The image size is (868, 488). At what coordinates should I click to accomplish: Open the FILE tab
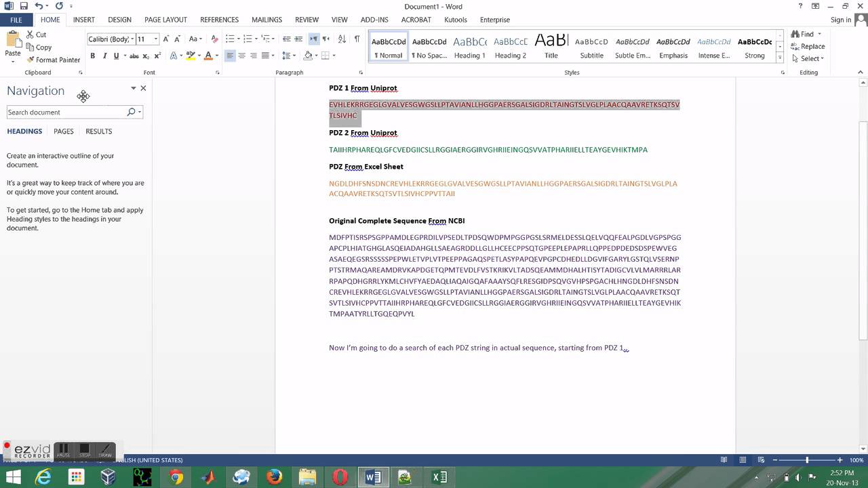pyautogui.click(x=16, y=20)
